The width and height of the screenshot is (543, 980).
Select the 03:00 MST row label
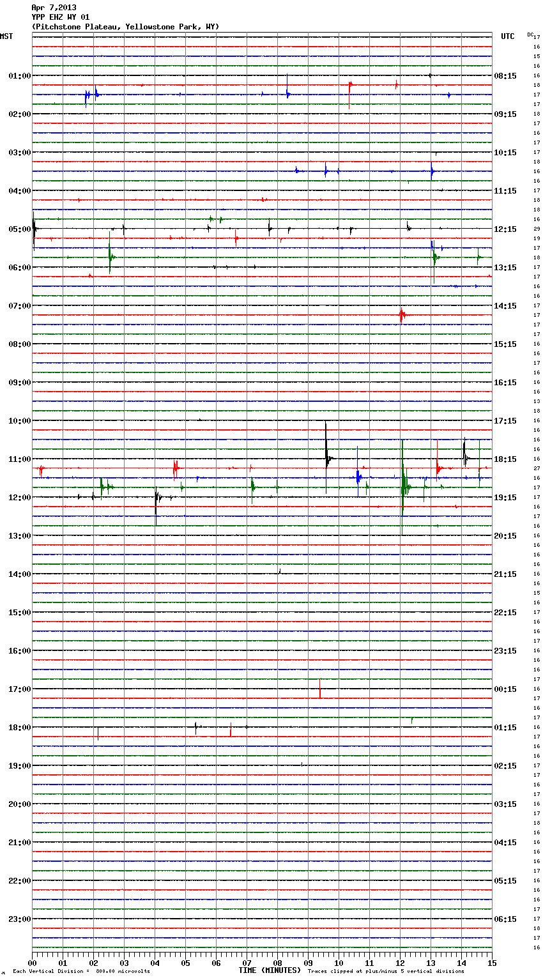click(20, 153)
